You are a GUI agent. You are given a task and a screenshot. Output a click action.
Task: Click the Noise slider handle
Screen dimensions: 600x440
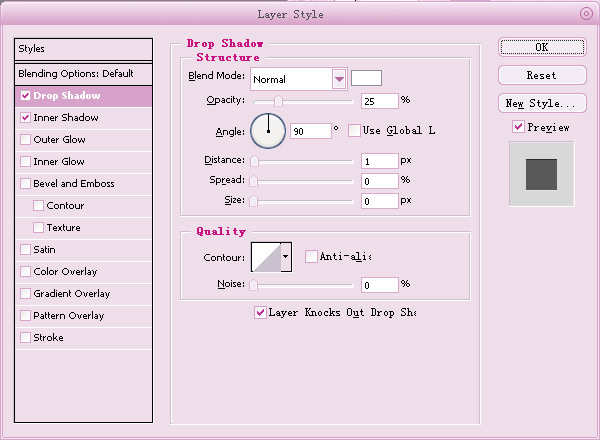coord(253,285)
